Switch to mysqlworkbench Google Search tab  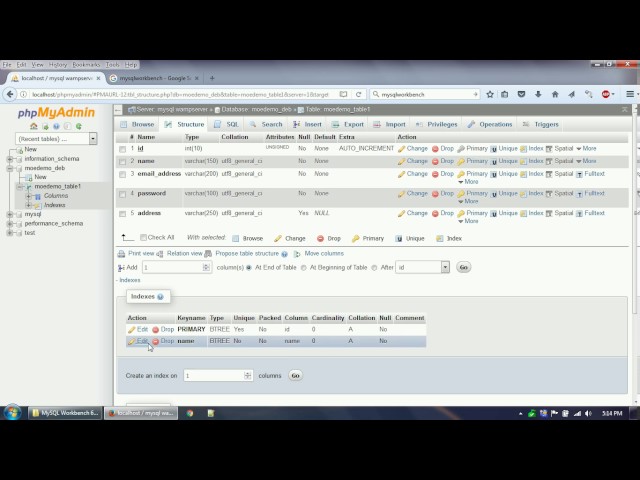155,78
